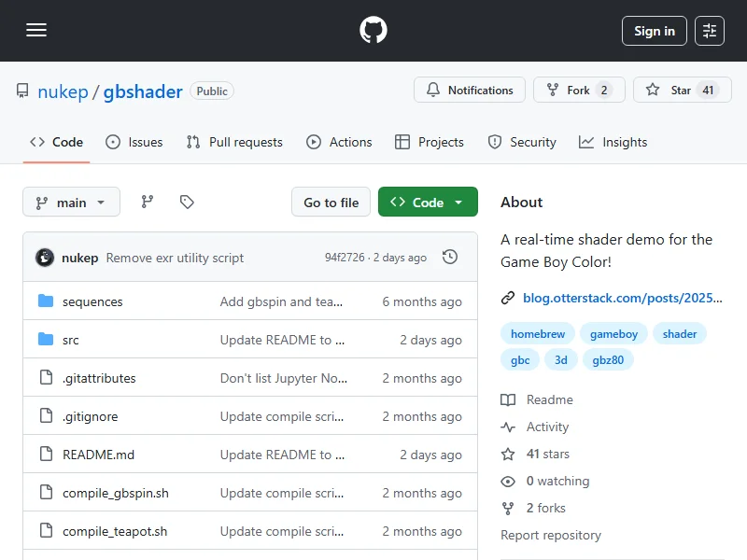
Task: Select the homebrew topic tag
Action: pyautogui.click(x=537, y=333)
